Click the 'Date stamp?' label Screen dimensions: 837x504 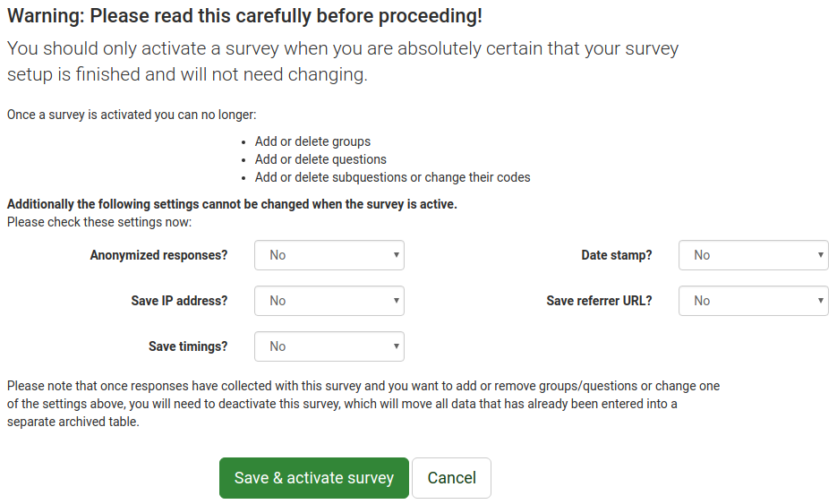coord(616,255)
